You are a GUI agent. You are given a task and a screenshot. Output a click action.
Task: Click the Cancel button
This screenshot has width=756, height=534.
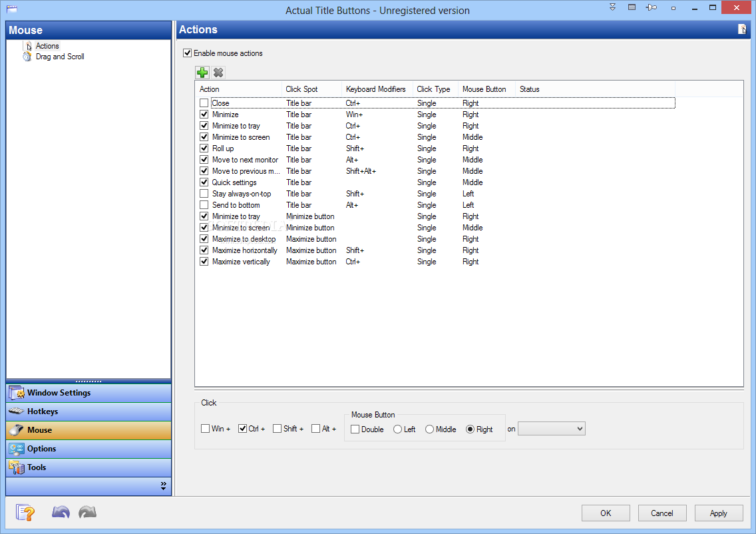coord(662,513)
